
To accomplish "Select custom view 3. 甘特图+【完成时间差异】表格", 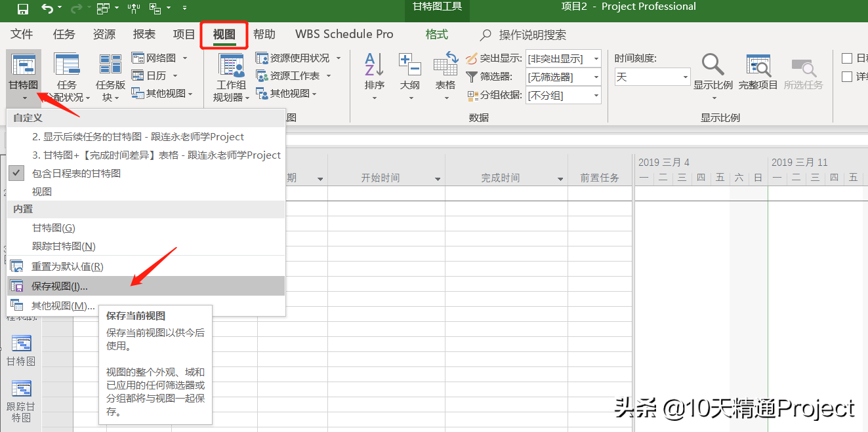I will pyautogui.click(x=146, y=155).
